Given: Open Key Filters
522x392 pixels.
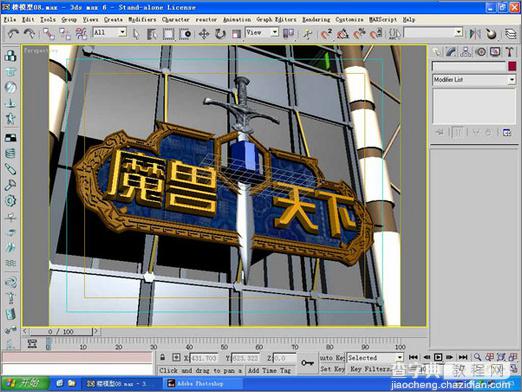Looking at the screenshot, I should (370, 369).
